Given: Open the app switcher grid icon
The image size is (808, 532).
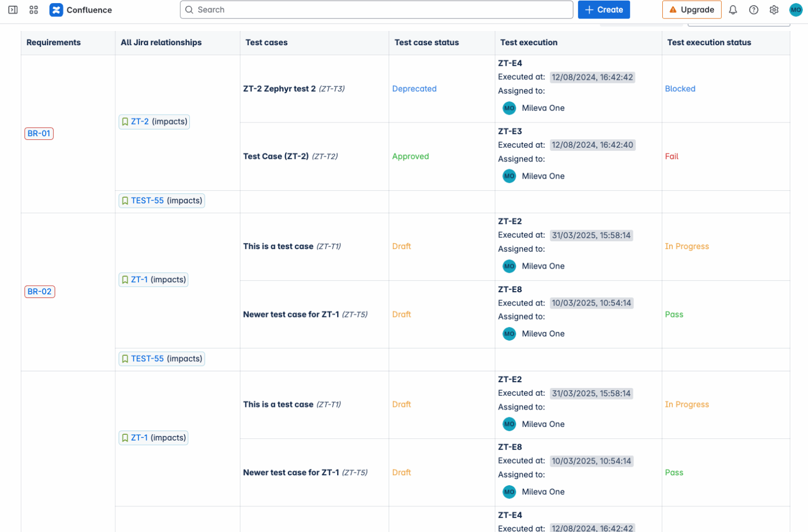Looking at the screenshot, I should click(33, 9).
